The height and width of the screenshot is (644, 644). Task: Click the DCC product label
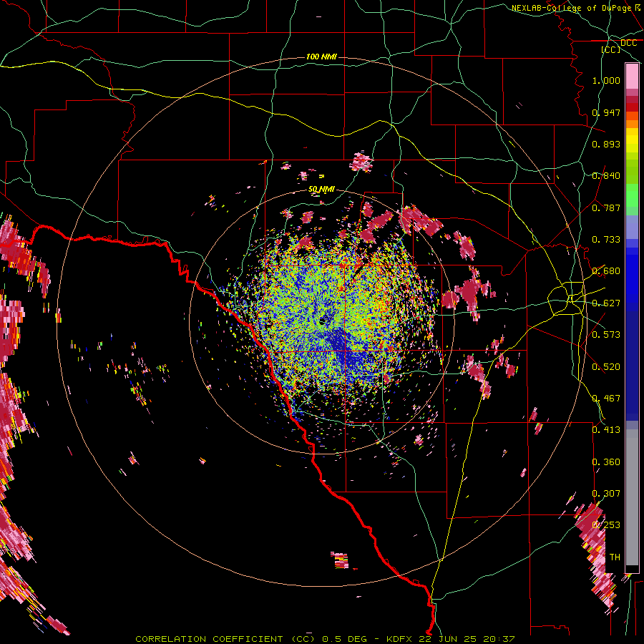pyautogui.click(x=628, y=42)
